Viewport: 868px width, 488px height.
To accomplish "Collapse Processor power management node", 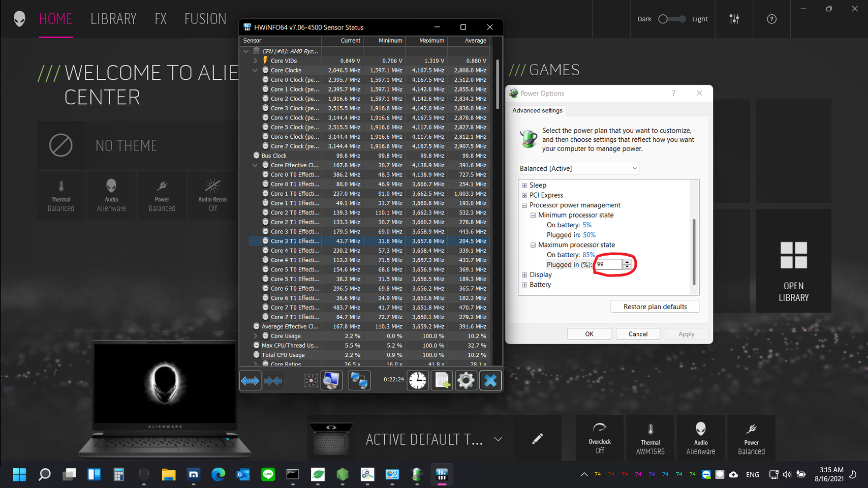I will (524, 205).
